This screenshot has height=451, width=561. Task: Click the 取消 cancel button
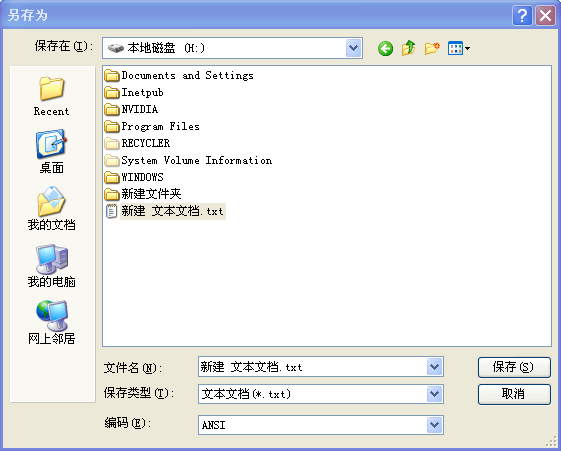coord(514,394)
